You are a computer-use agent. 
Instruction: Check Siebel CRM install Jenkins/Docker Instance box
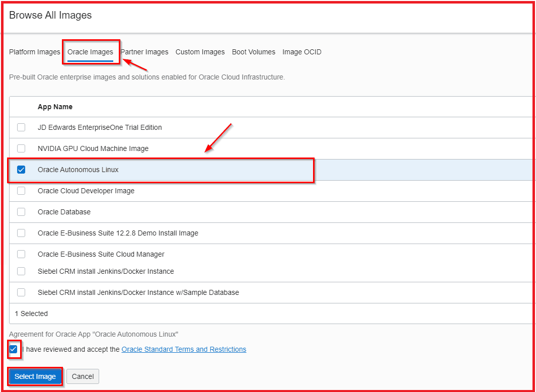point(21,271)
